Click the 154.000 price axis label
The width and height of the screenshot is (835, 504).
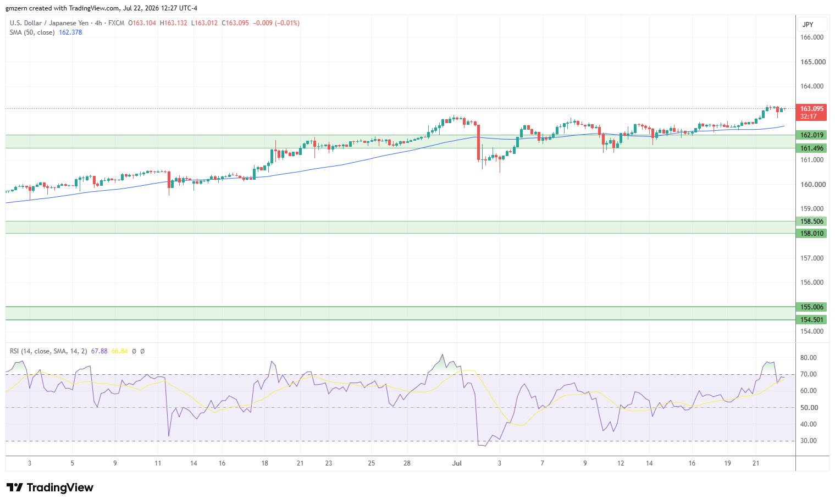click(812, 331)
